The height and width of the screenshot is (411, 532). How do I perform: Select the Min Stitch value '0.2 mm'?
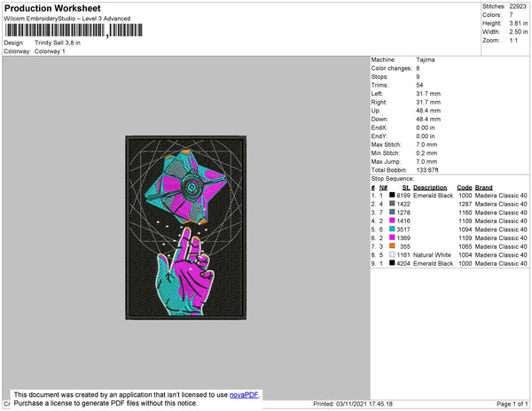(x=426, y=153)
